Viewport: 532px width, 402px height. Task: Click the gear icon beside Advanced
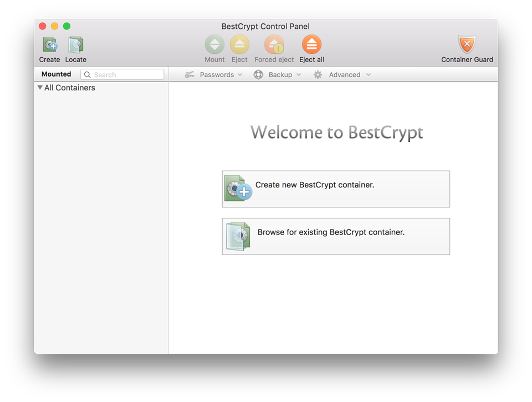(318, 75)
